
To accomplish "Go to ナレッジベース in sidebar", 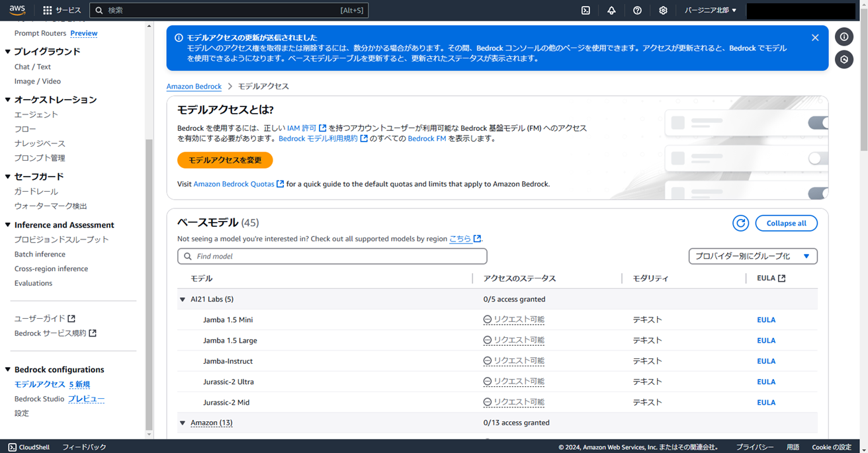I will click(x=40, y=144).
